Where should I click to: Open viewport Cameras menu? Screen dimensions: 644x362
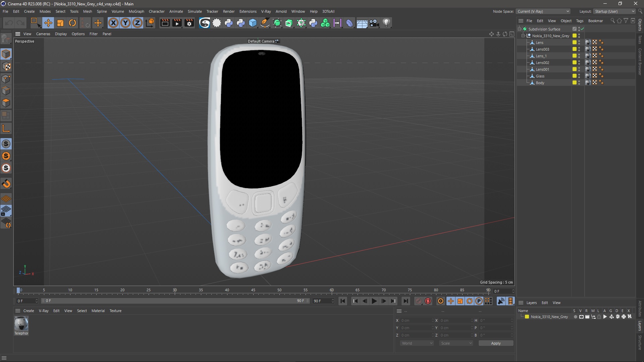click(x=43, y=34)
